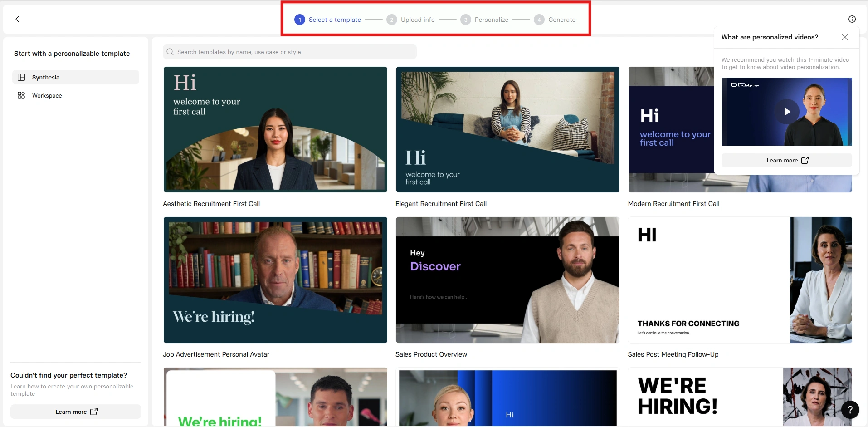Screen dimensions: 868x427
Task: Click Couldn't find your perfect template? text
Action: click(68, 375)
